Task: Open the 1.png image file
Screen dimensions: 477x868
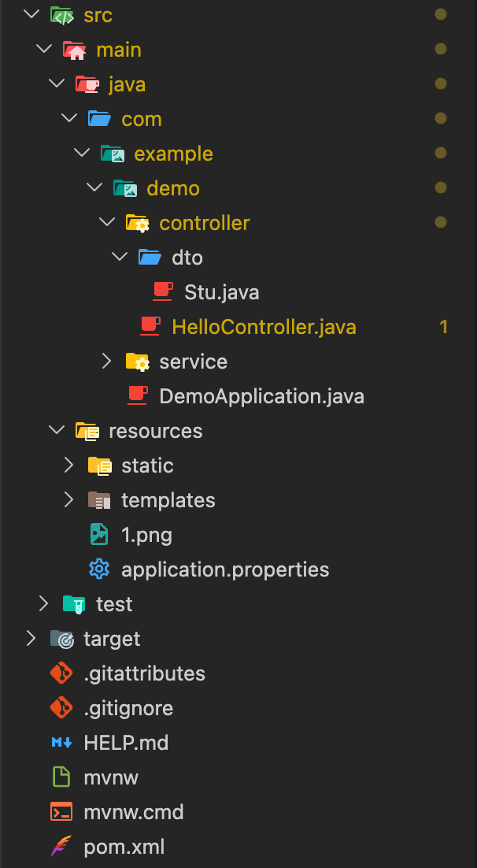Action: 146,536
